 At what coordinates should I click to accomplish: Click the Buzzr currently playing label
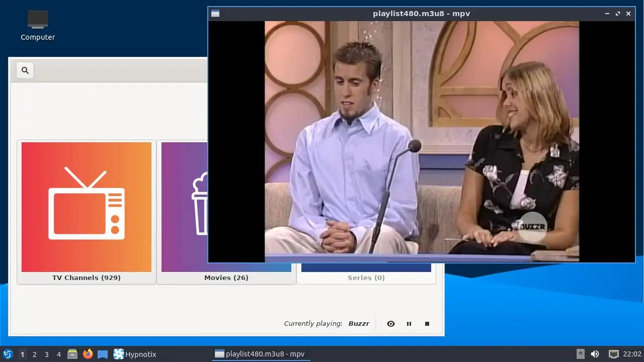coord(359,324)
